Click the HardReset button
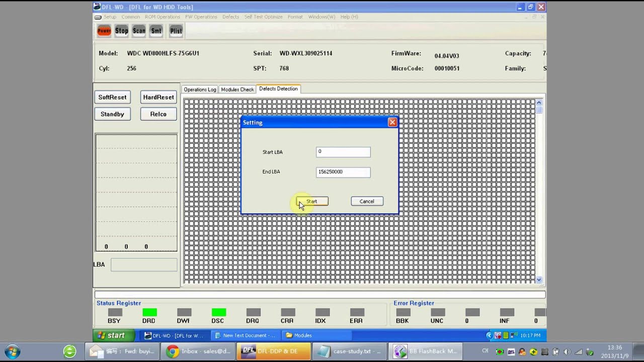Viewport: 644px width, 362px height. coord(158,97)
